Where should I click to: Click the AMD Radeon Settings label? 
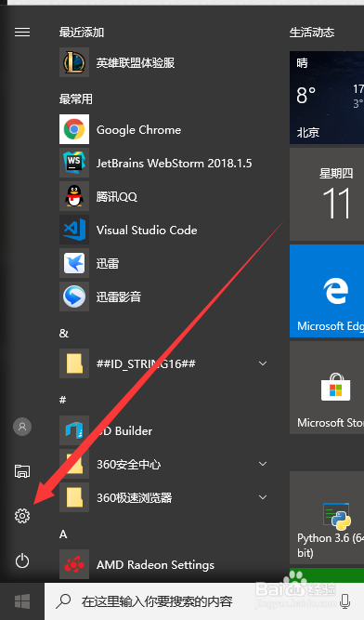[156, 565]
